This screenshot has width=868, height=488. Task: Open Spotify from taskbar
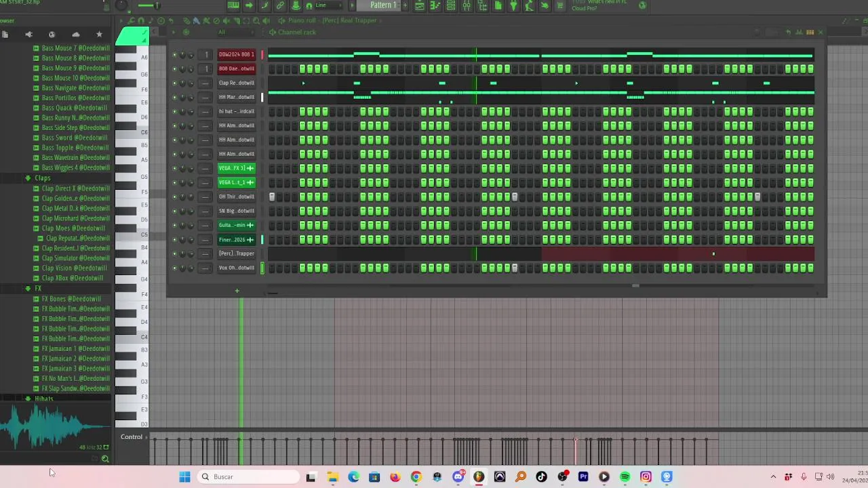[x=625, y=477]
